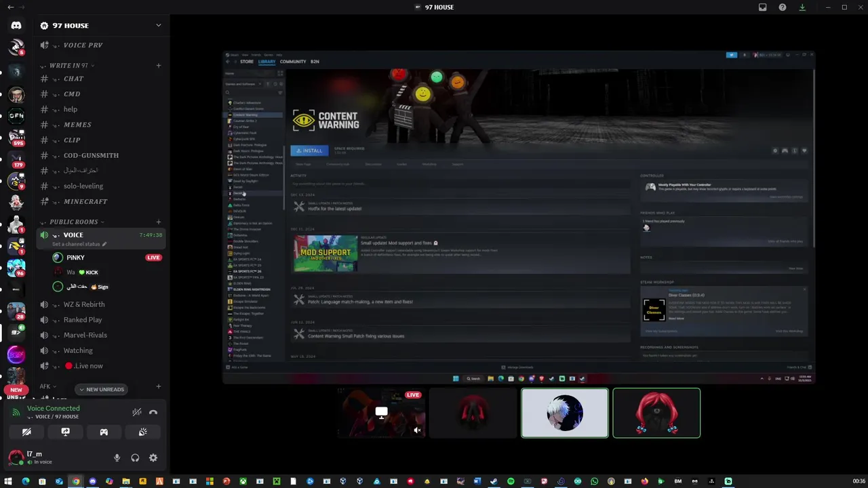Toggle the camera on/off button

click(26, 432)
